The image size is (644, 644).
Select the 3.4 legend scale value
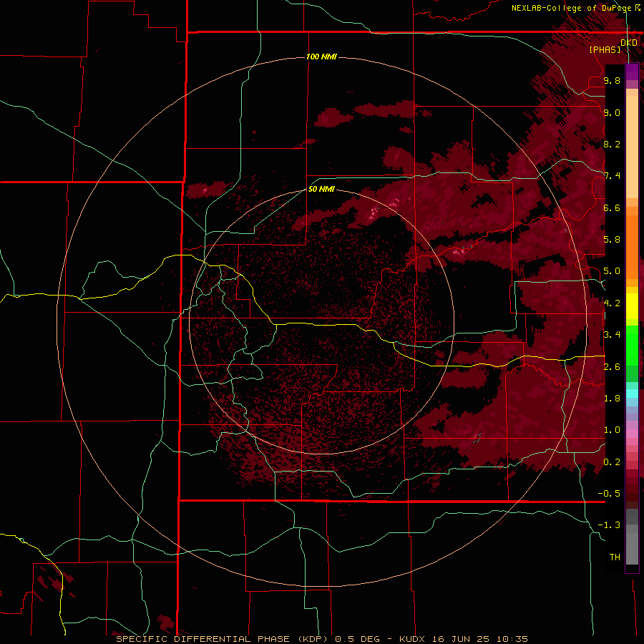[x=612, y=335]
